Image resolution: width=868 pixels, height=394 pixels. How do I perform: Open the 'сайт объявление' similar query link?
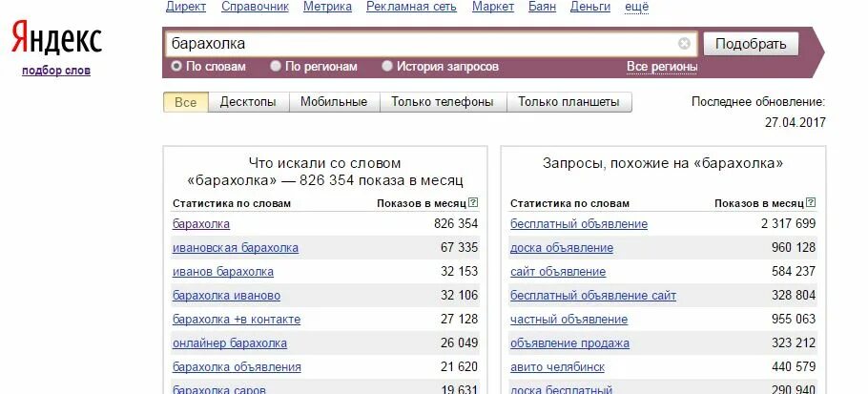(x=558, y=272)
